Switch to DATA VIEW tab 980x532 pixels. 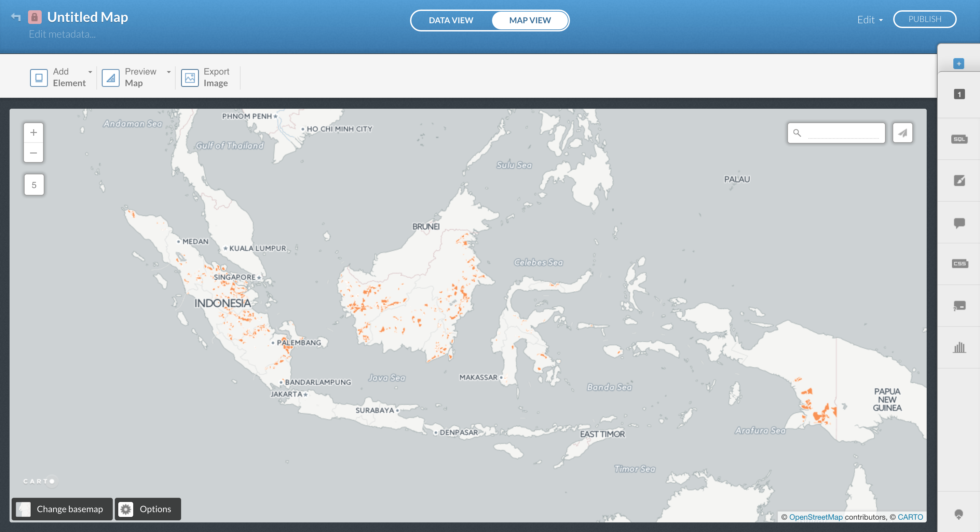click(451, 20)
